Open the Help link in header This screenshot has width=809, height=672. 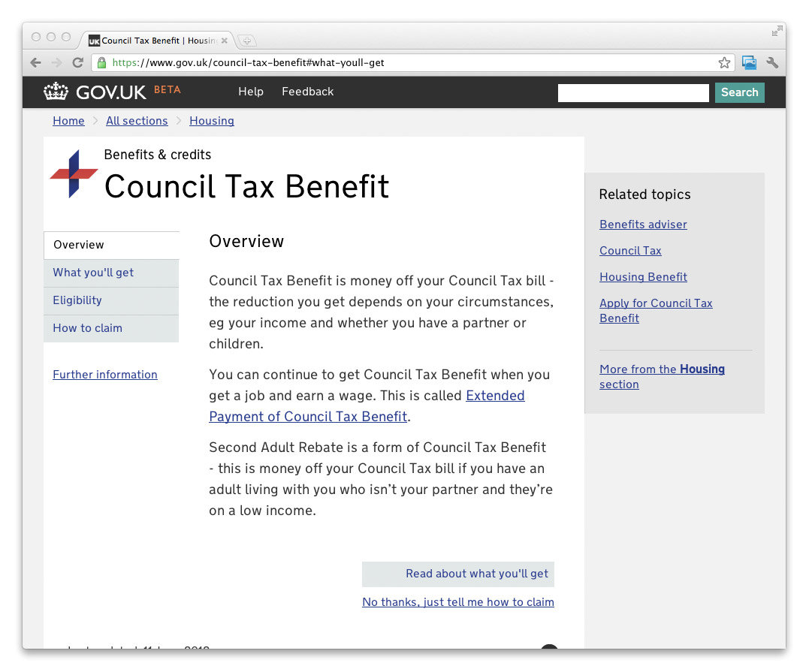(251, 92)
